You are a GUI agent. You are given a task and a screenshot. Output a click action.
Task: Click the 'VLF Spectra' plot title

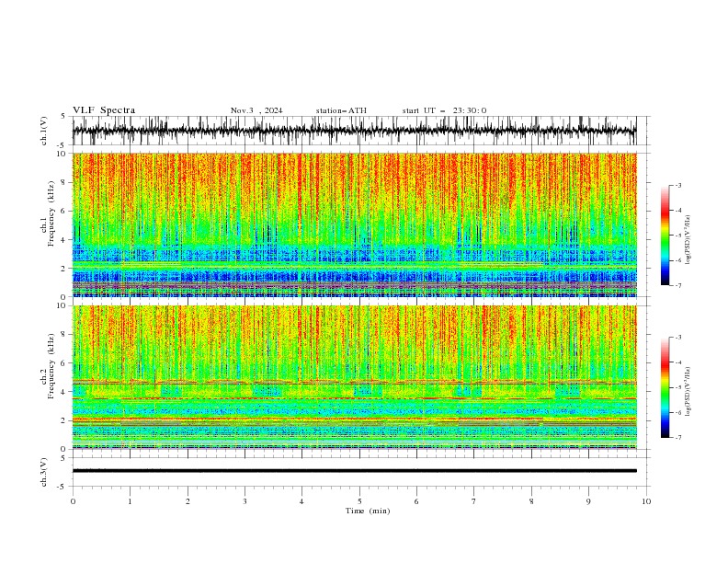pos(104,110)
